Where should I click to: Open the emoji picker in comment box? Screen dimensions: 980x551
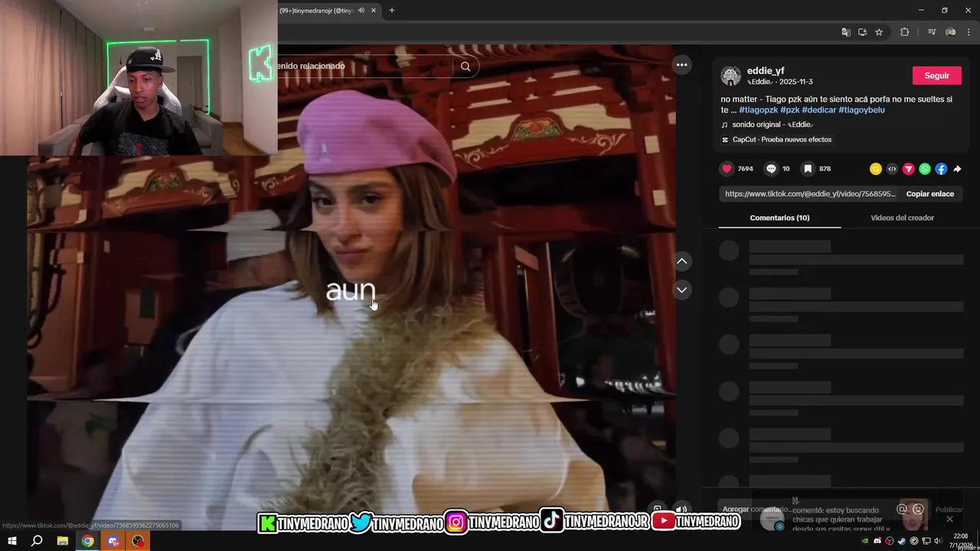918,509
